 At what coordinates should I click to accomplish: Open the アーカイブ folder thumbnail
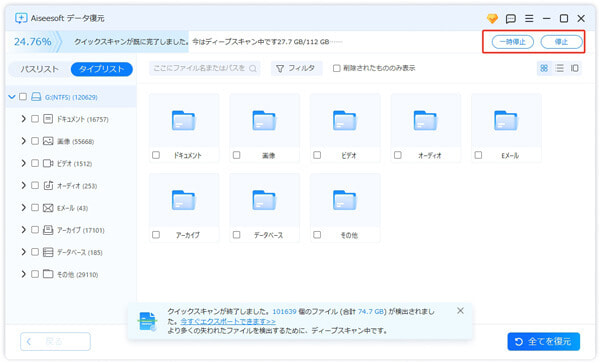(x=184, y=200)
